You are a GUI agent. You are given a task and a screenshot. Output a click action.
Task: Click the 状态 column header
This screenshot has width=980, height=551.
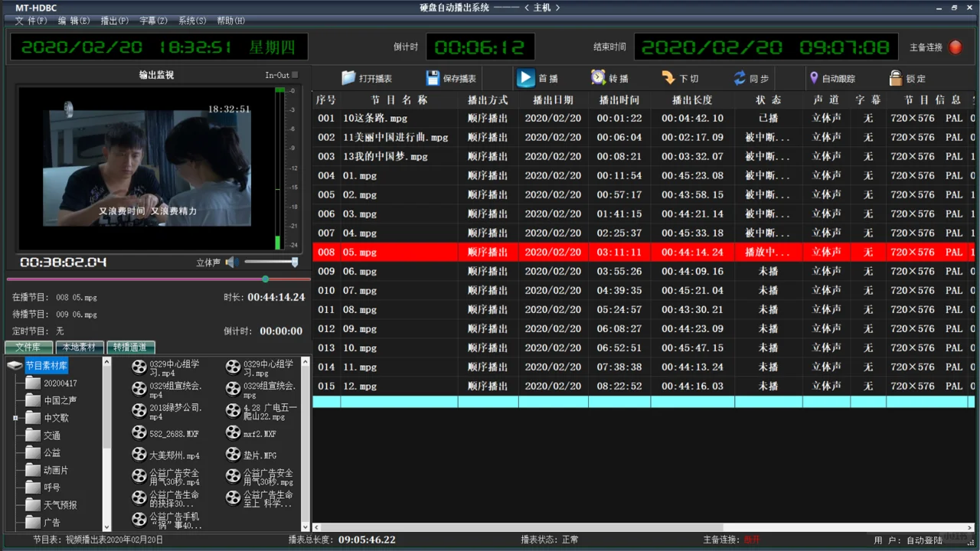click(x=769, y=100)
